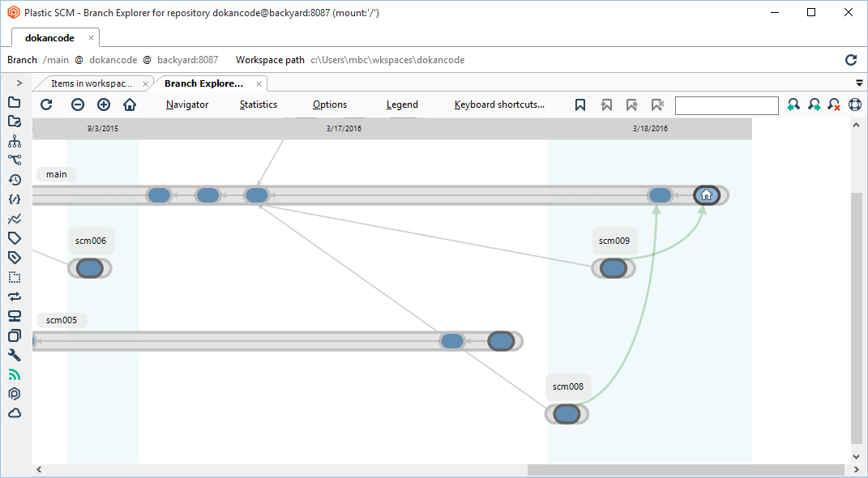Jump to next match with green forward arrow

point(814,105)
